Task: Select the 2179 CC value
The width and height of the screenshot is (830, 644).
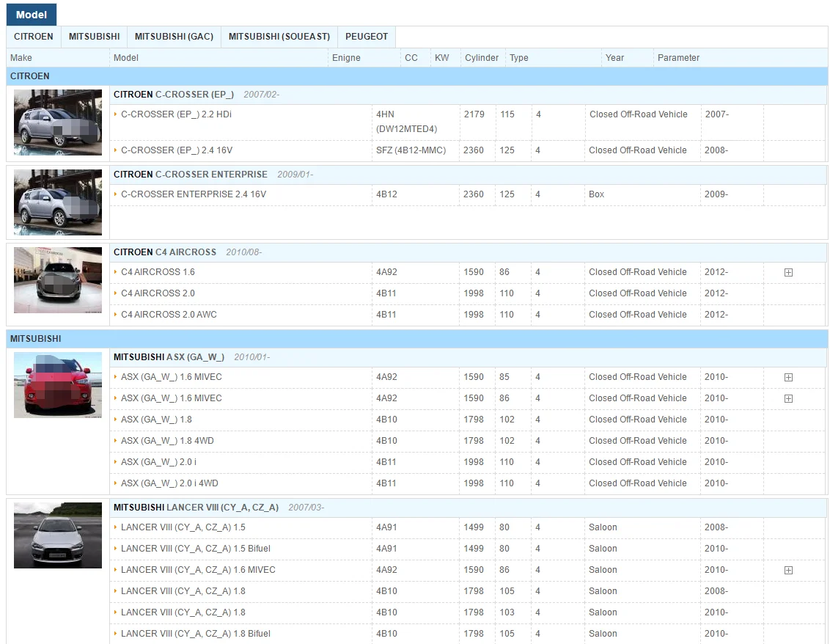Action: (x=474, y=114)
